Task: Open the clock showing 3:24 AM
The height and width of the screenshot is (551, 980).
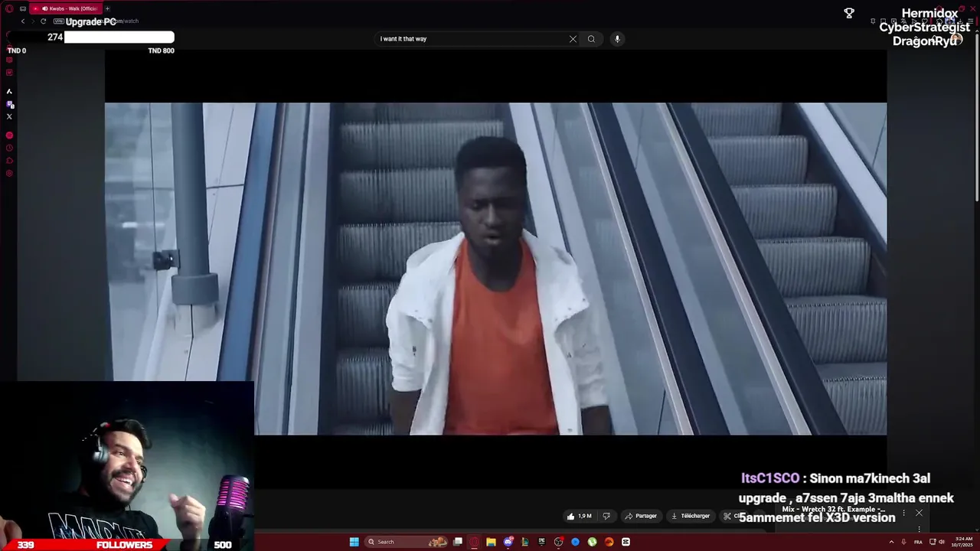Action: (964, 542)
